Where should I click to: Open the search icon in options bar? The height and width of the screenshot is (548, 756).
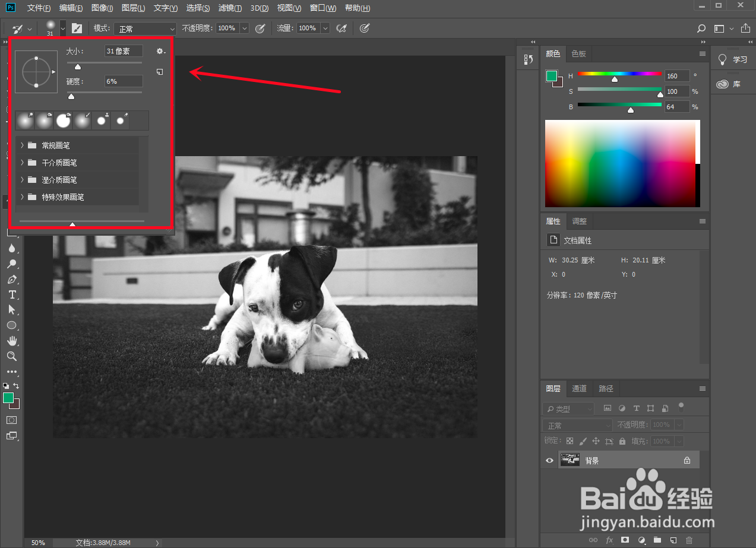click(701, 28)
